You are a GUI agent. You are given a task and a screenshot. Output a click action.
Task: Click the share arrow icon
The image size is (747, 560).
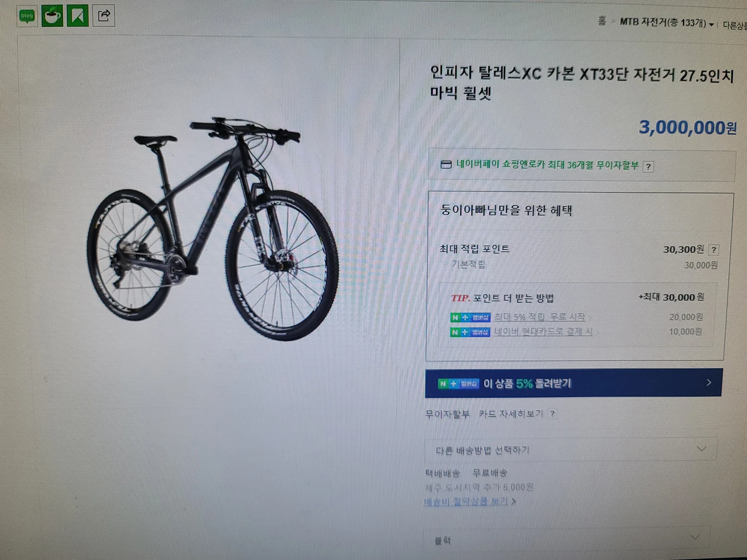click(103, 16)
